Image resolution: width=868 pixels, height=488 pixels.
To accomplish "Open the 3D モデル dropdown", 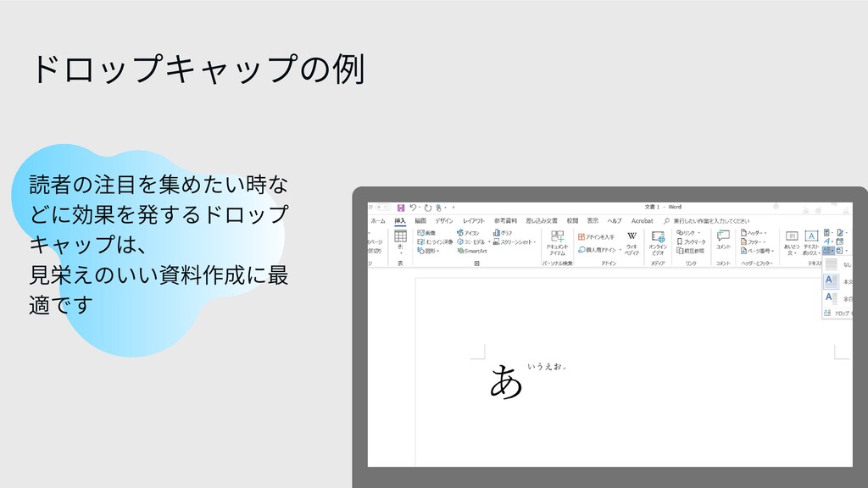I will [x=473, y=241].
